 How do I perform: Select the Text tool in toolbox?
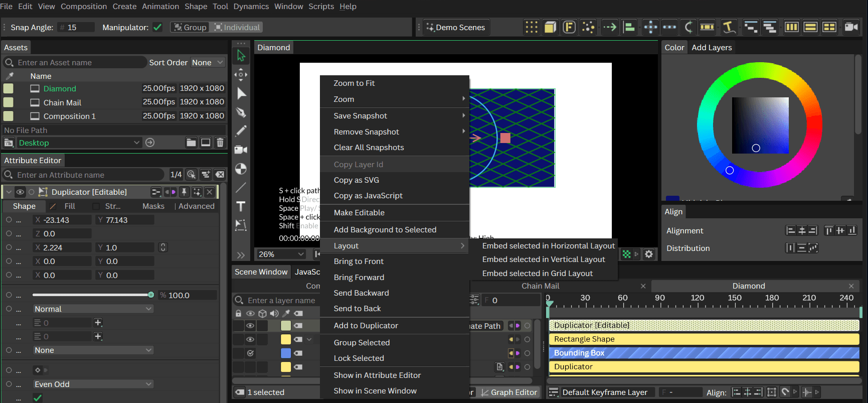tap(241, 206)
